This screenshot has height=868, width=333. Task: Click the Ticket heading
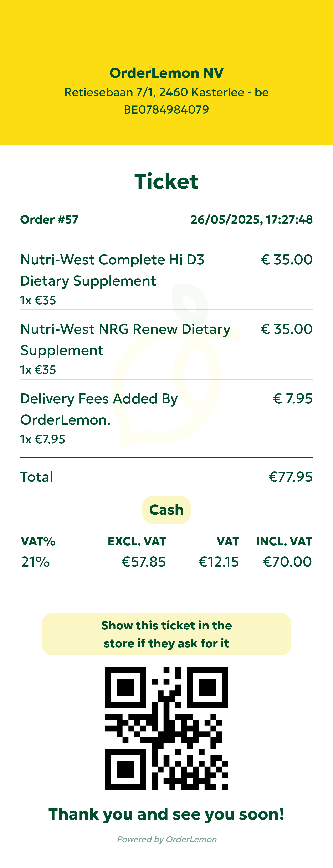[x=166, y=181]
